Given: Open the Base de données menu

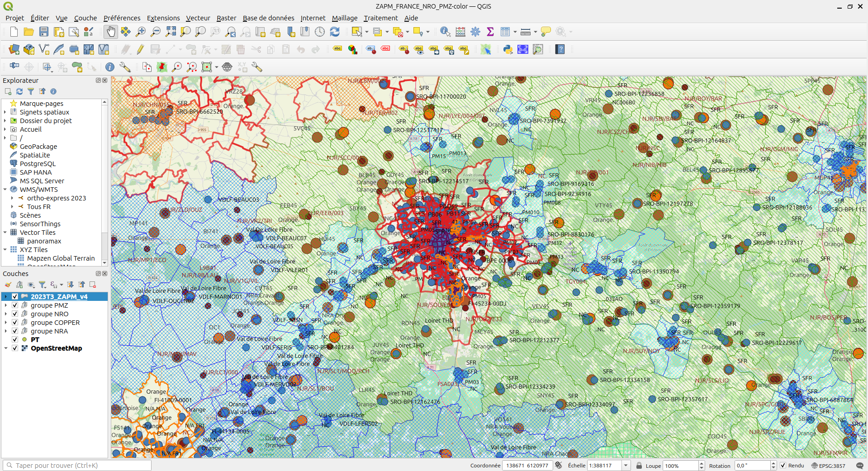Looking at the screenshot, I should (x=268, y=18).
